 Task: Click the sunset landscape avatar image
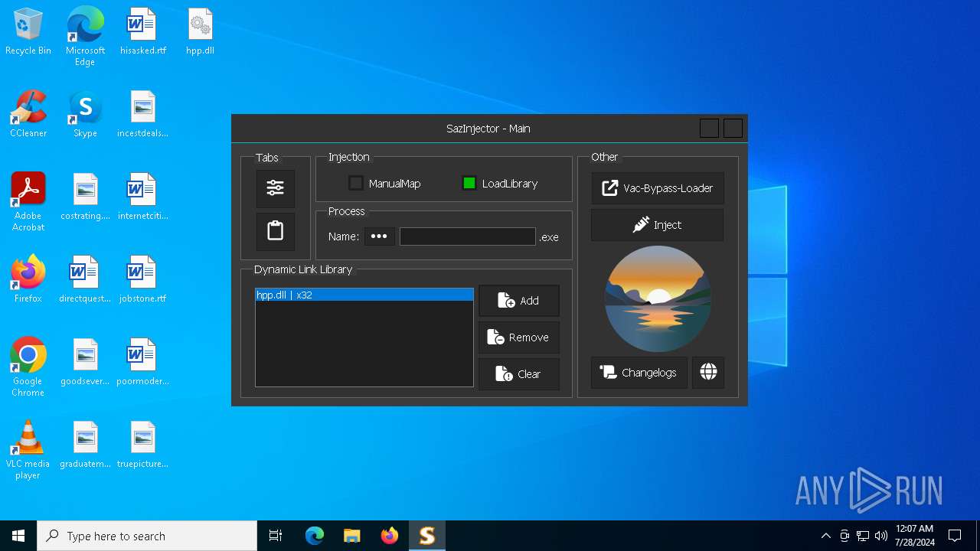tap(658, 298)
